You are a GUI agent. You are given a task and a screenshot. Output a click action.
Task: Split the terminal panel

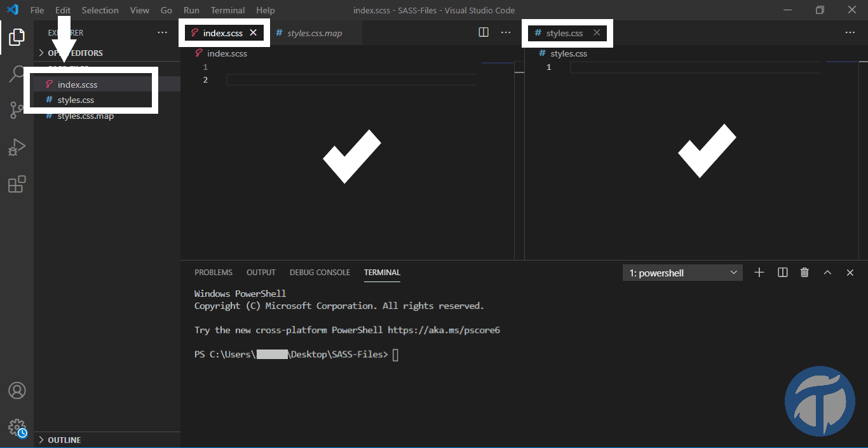pos(783,272)
